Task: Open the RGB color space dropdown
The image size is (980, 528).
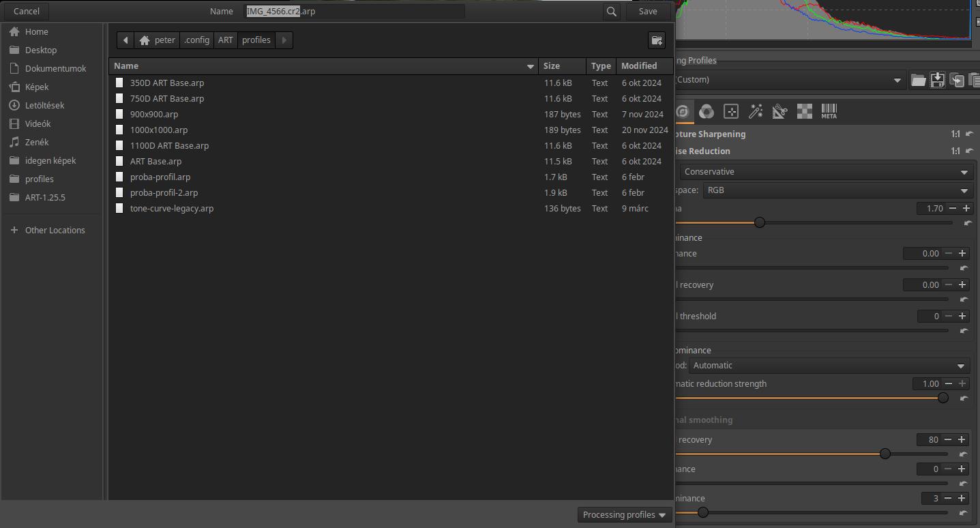Action: click(x=837, y=190)
